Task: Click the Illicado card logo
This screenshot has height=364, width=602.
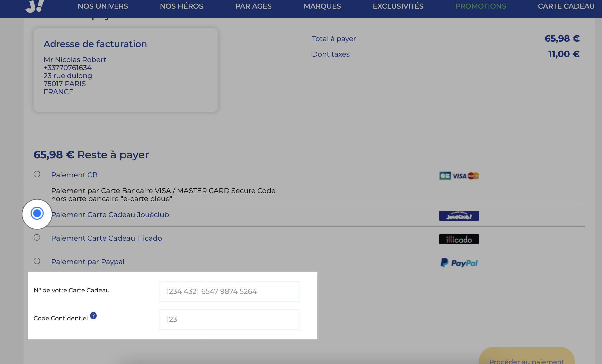Action: tap(459, 239)
